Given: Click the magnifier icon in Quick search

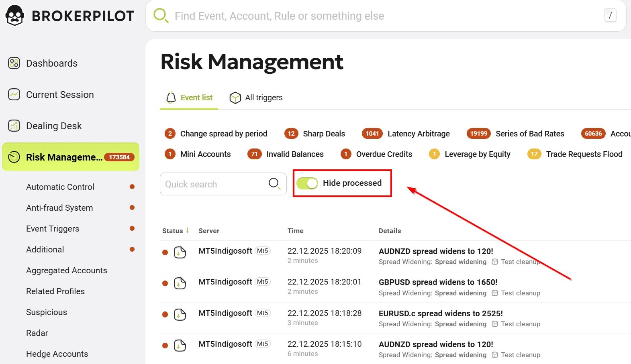Looking at the screenshot, I should tap(274, 184).
